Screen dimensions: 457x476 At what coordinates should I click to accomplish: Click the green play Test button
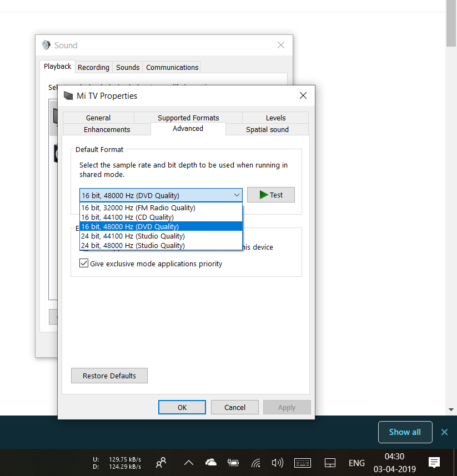pyautogui.click(x=271, y=195)
